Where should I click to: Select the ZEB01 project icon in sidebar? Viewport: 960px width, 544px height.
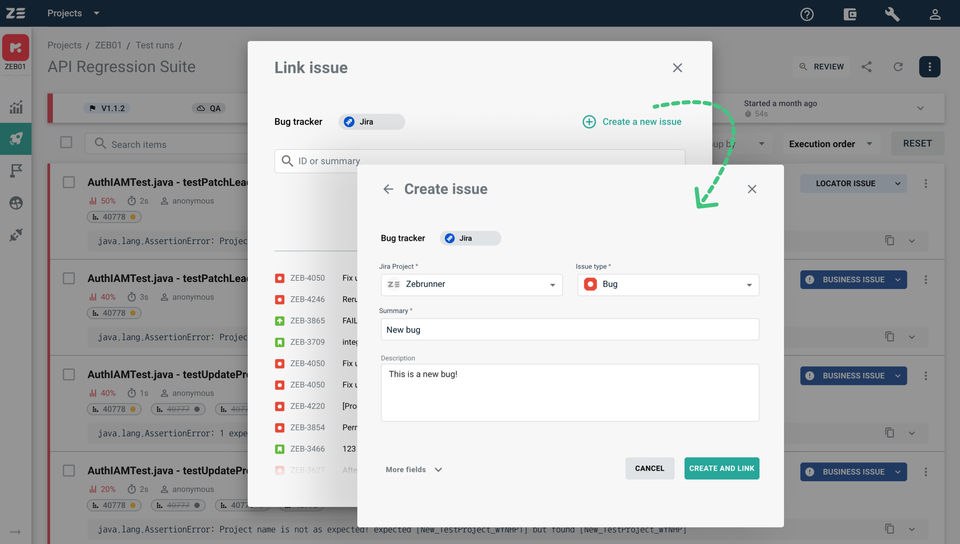click(x=15, y=48)
